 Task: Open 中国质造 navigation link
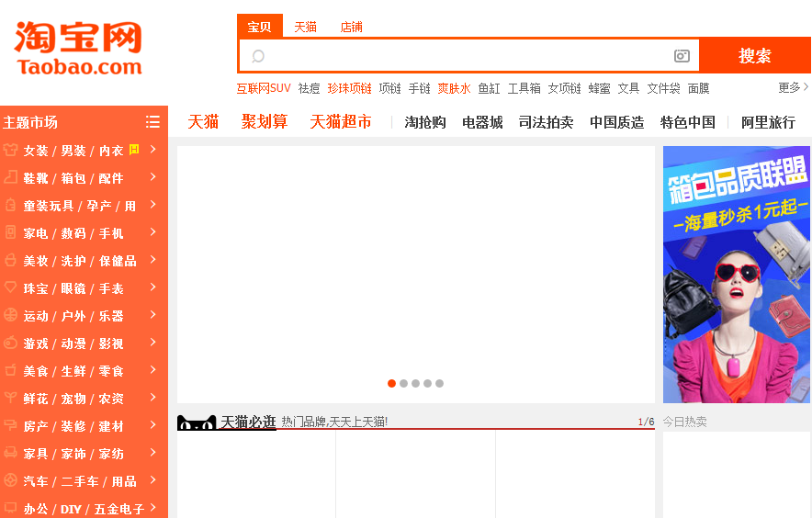coord(616,122)
